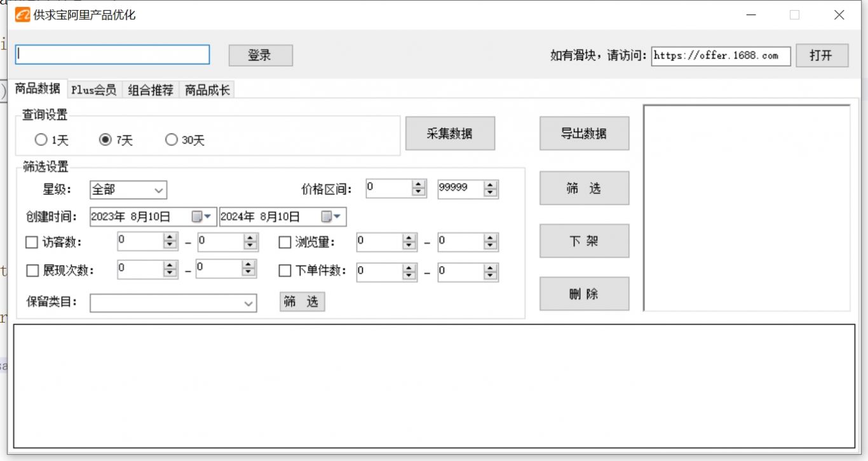Click the large 筛 选 button under 导出数据
868x461 pixels.
[x=584, y=188]
